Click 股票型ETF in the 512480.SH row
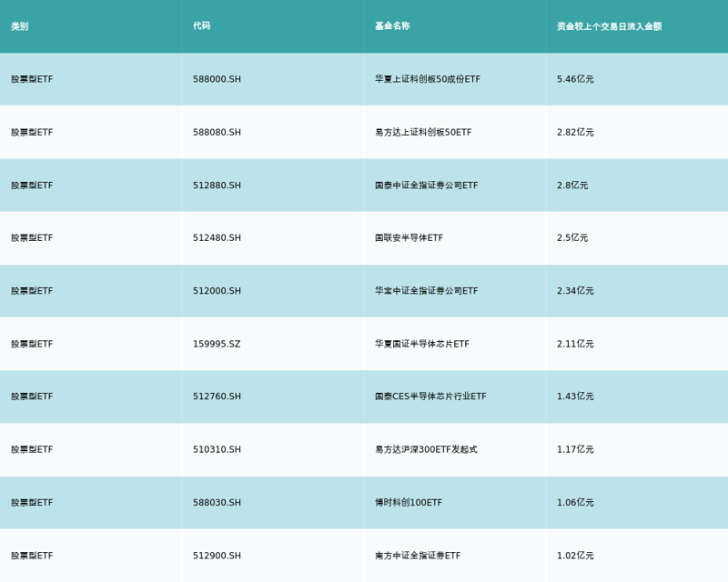The image size is (728, 582). (32, 237)
